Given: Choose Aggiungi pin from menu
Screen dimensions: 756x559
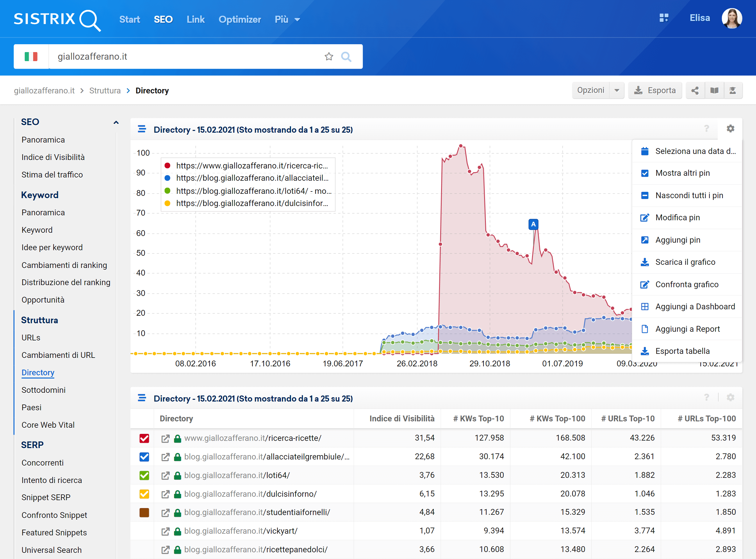Looking at the screenshot, I should (687, 240).
